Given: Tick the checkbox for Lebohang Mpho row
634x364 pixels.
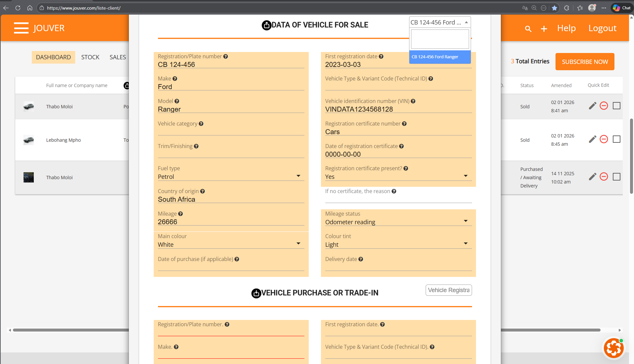Looking at the screenshot, I should (616, 139).
